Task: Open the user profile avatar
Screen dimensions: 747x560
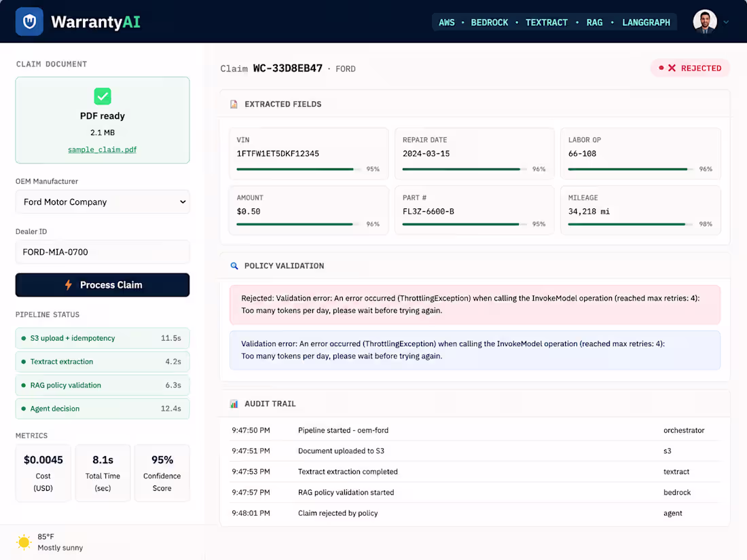Action: pyautogui.click(x=705, y=22)
